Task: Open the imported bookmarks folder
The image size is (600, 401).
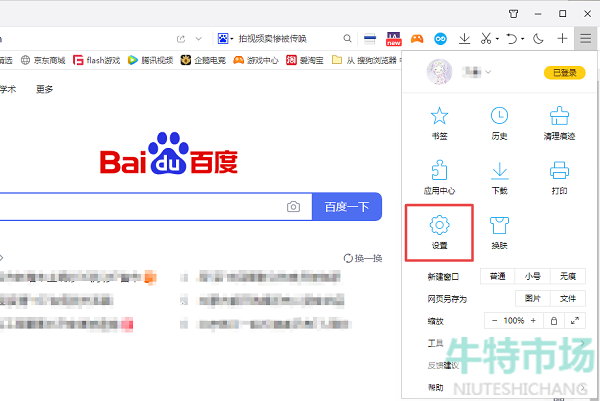Action: pos(367,60)
